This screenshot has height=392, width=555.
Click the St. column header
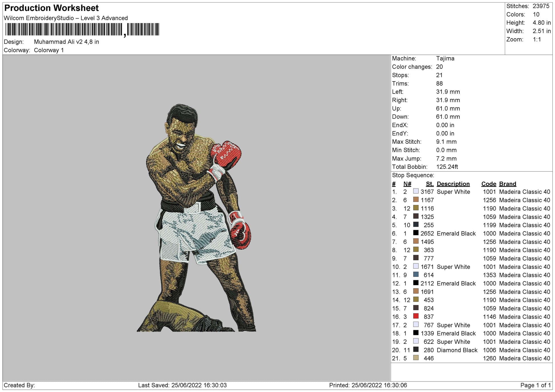click(430, 184)
